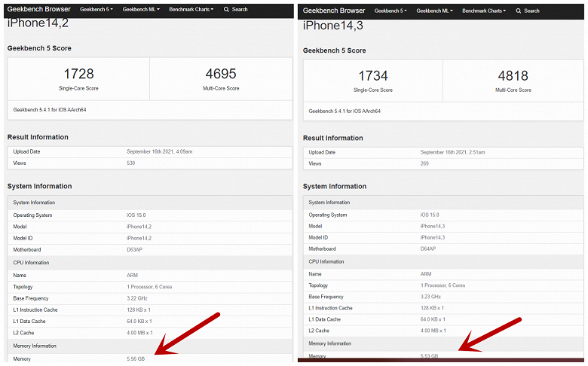Screen dimensions: 588x366
Task: Click the Result Information heading on the left page
Action: click(x=38, y=137)
